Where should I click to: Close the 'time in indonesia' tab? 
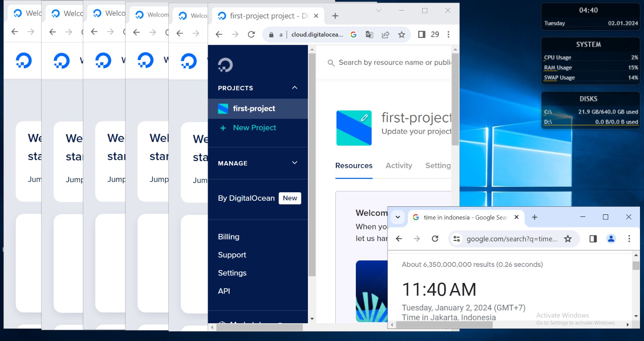[517, 217]
